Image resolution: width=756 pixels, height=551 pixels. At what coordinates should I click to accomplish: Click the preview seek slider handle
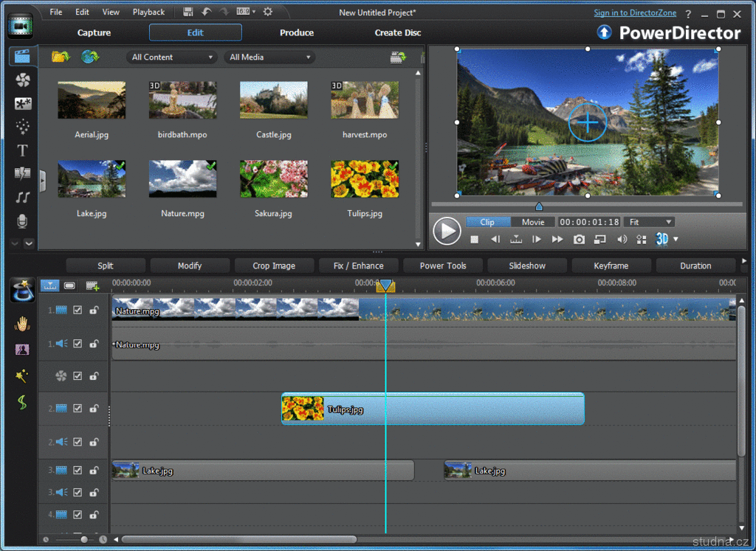[x=539, y=207]
